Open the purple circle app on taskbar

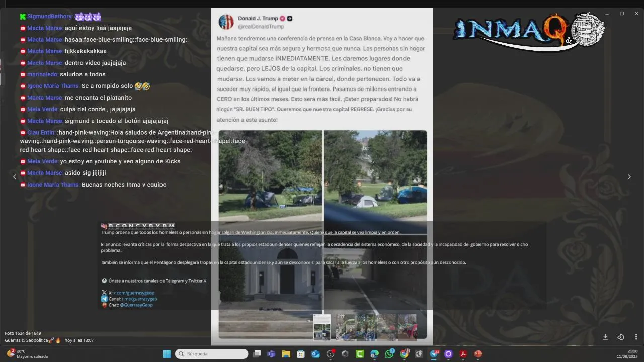(x=448, y=354)
